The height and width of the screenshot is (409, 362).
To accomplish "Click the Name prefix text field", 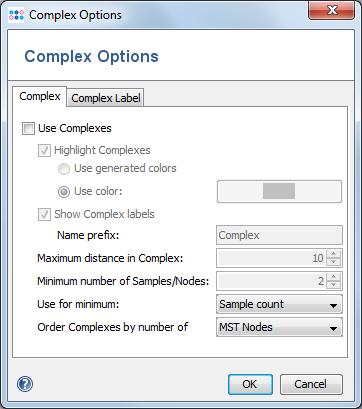I will [279, 235].
